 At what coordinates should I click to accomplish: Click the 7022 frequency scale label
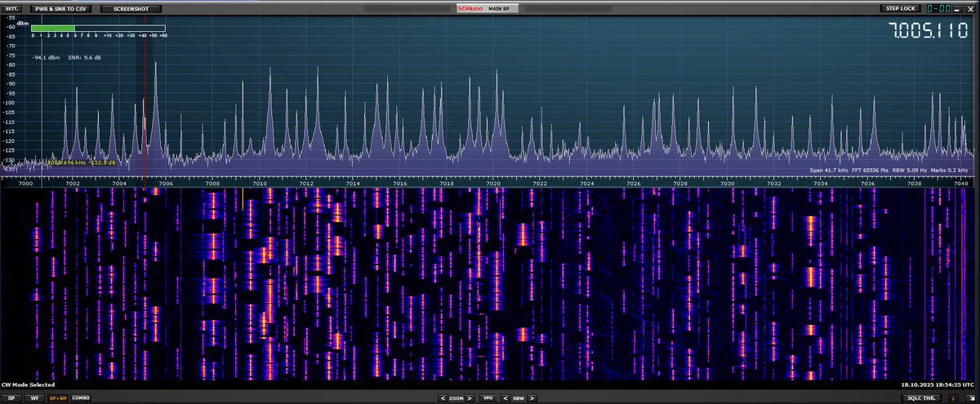pyautogui.click(x=540, y=184)
